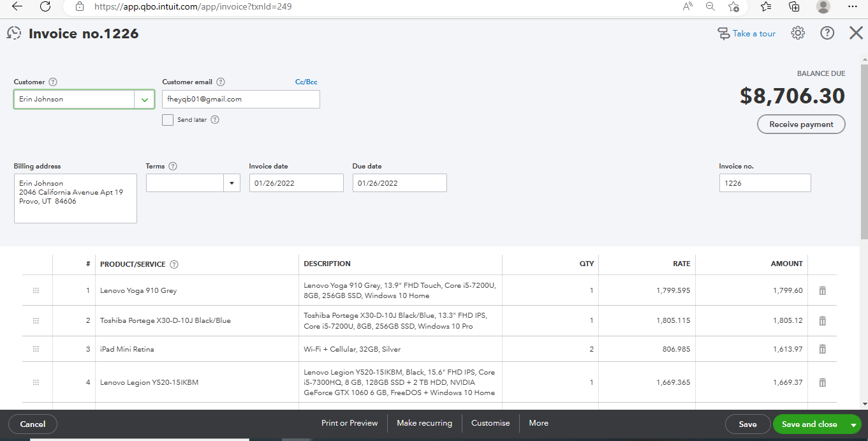Click the Billing address text box

[75, 198]
